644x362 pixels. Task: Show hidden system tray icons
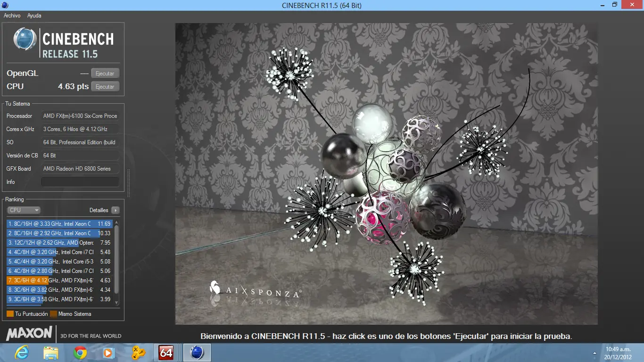tap(594, 353)
